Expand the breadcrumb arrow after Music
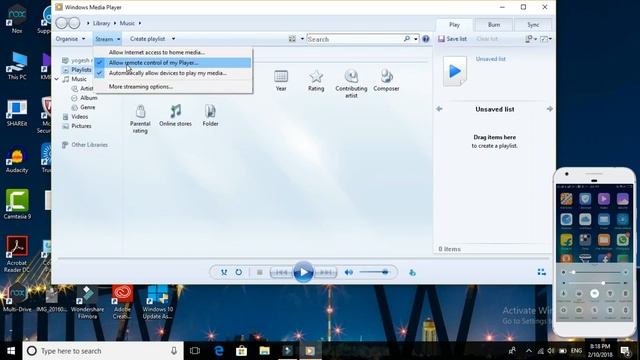 coord(140,23)
